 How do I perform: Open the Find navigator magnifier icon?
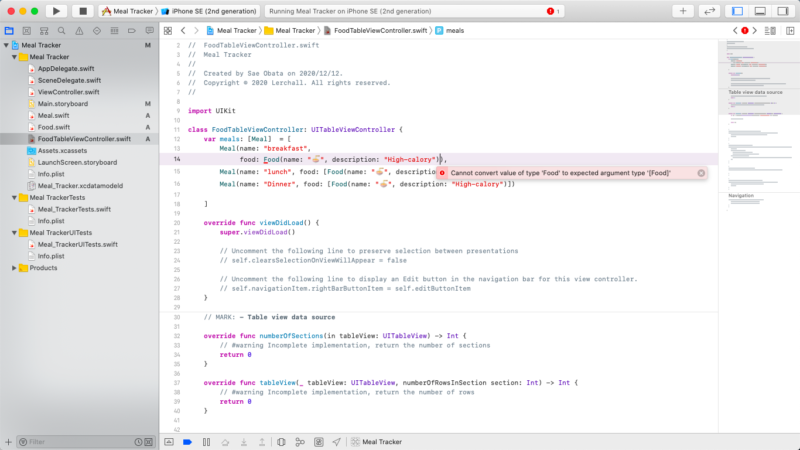click(x=61, y=31)
